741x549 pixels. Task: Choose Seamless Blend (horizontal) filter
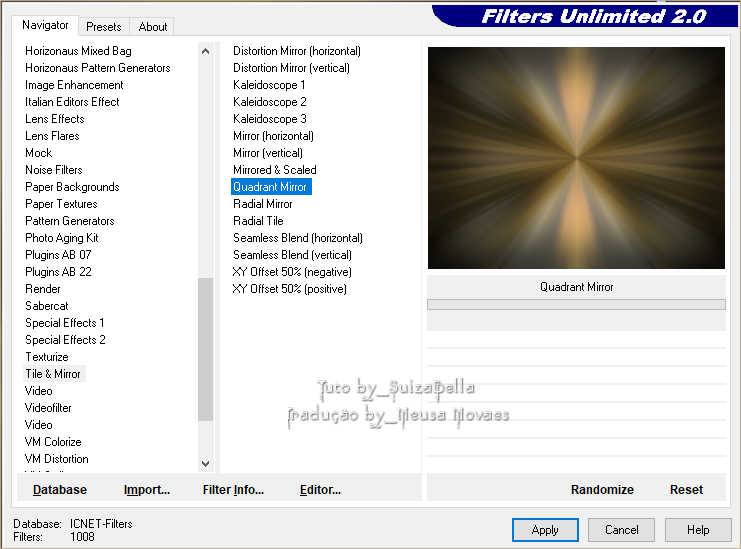[298, 238]
